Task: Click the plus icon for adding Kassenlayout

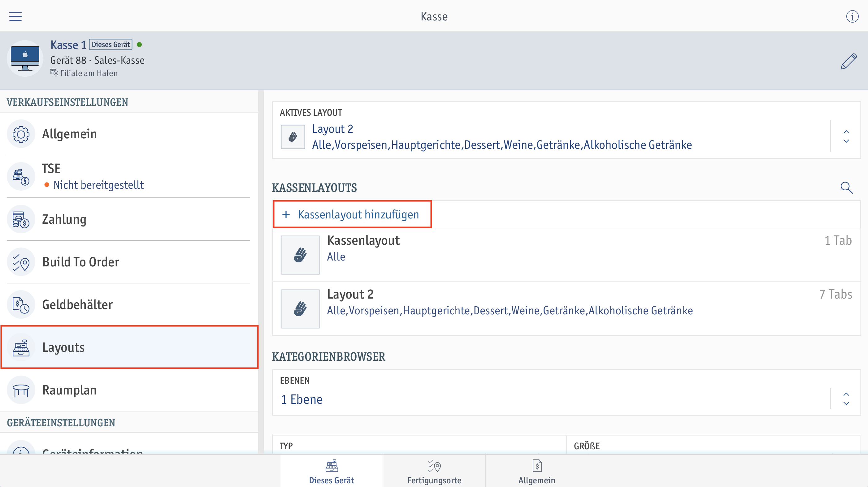Action: coord(286,214)
